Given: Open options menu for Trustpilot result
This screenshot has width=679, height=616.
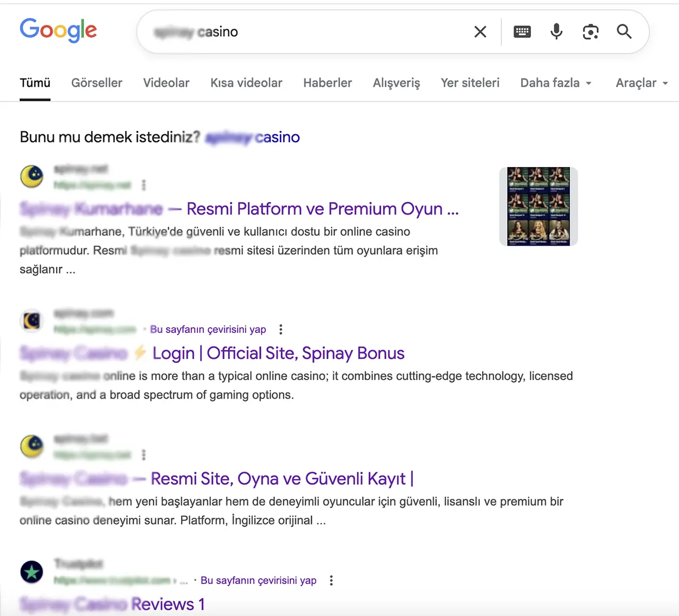Looking at the screenshot, I should 332,580.
